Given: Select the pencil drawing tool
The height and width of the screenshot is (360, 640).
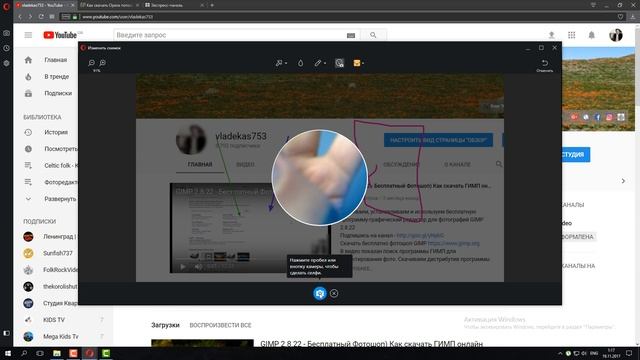Looking at the screenshot, I should (318, 63).
